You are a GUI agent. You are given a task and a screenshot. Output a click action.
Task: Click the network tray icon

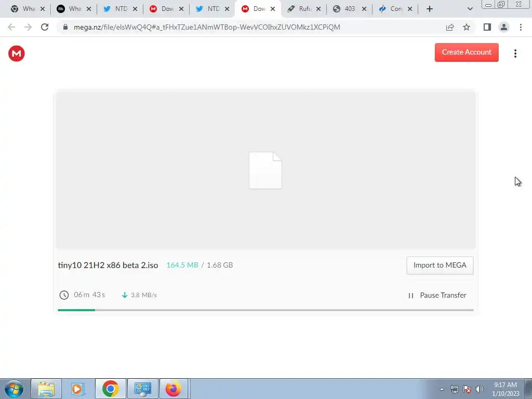tap(454, 389)
